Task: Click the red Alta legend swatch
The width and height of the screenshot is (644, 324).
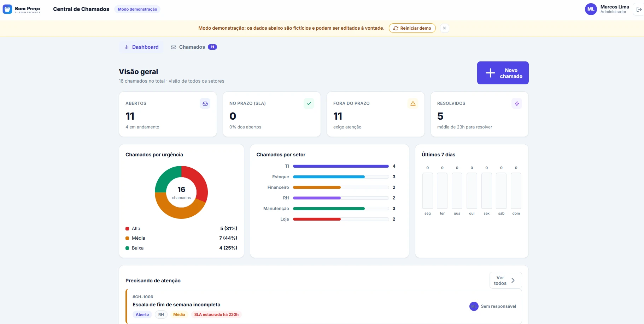Action: point(127,229)
